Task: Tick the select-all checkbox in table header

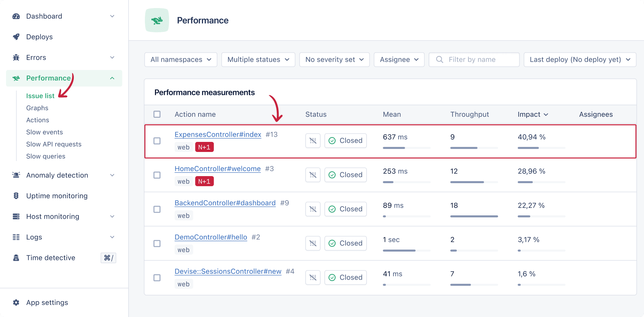Action: tap(157, 114)
